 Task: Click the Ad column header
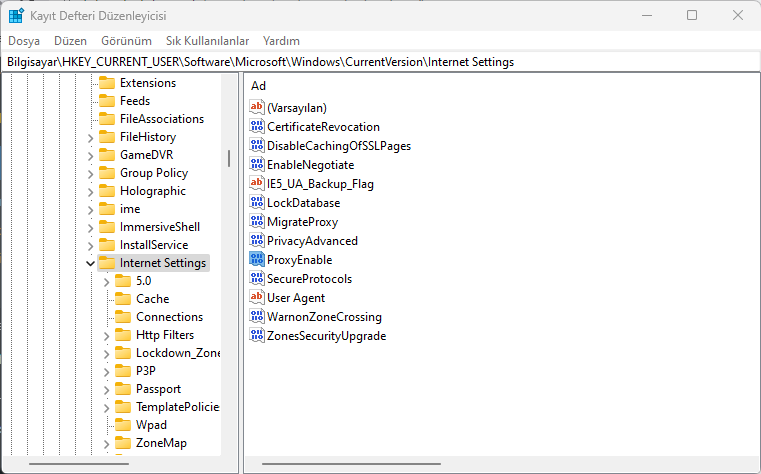click(x=258, y=86)
